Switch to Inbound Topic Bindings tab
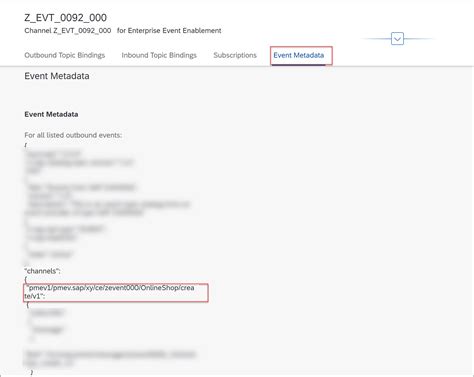 tap(159, 55)
